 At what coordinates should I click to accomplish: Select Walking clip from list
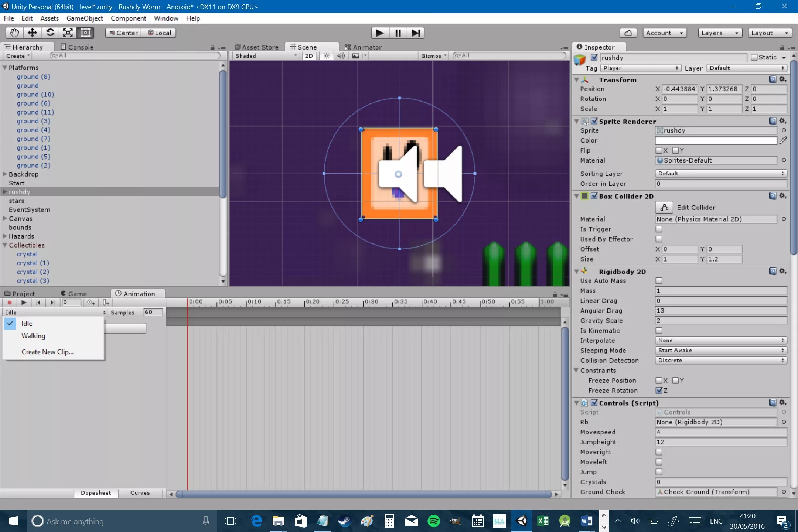tap(33, 336)
